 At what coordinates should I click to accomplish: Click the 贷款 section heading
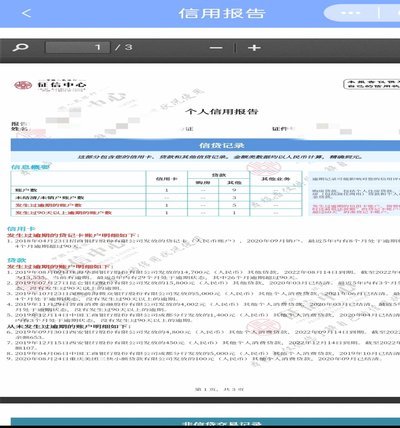(x=17, y=260)
